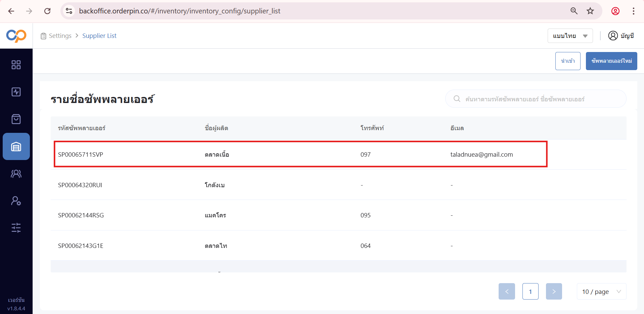Select supplier code SP00065711SVP

click(x=81, y=155)
